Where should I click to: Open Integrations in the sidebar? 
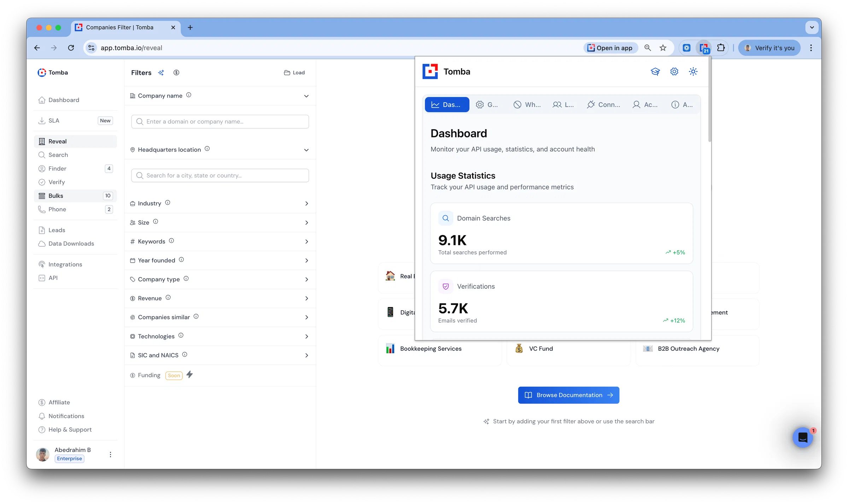pos(75,264)
